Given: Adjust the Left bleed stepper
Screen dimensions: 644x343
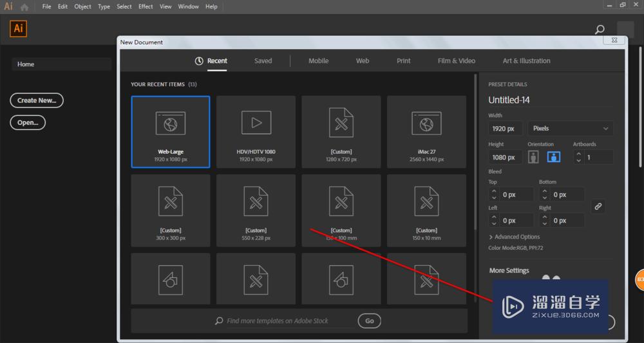Looking at the screenshot, I should point(494,220).
